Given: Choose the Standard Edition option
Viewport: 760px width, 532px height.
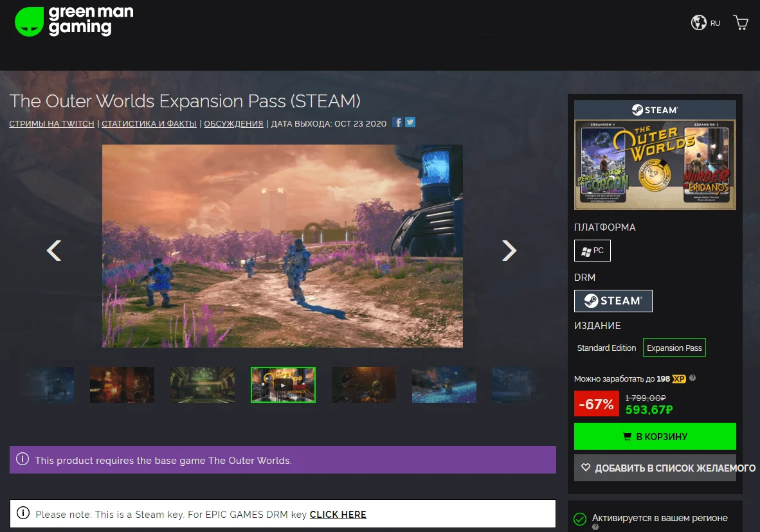Looking at the screenshot, I should click(606, 348).
